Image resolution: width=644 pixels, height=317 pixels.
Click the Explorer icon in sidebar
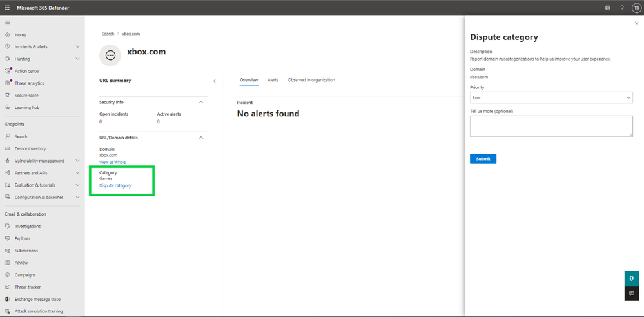tap(7, 238)
